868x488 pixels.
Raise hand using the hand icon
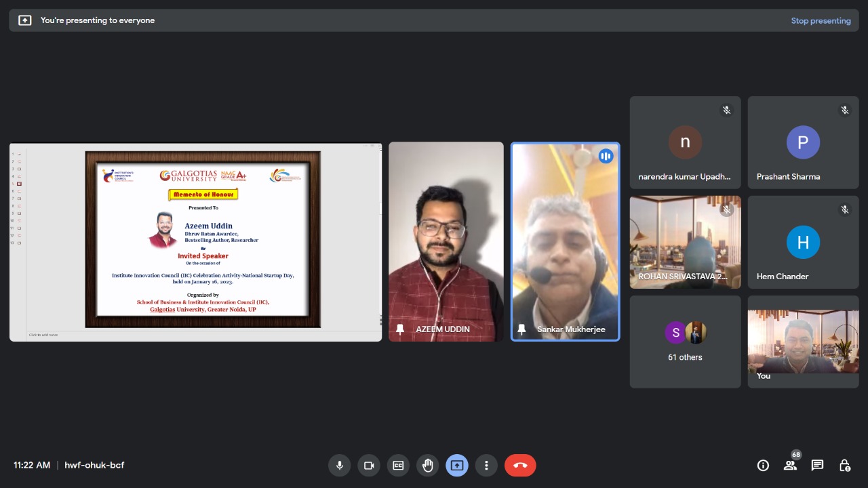coord(427,466)
